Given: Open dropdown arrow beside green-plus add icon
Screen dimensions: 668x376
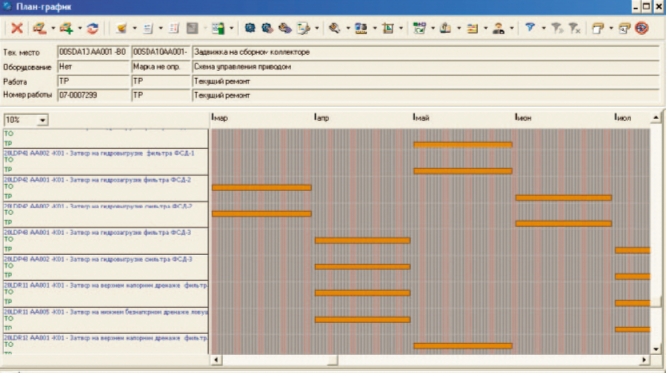Looking at the screenshot, I should coord(80,29).
